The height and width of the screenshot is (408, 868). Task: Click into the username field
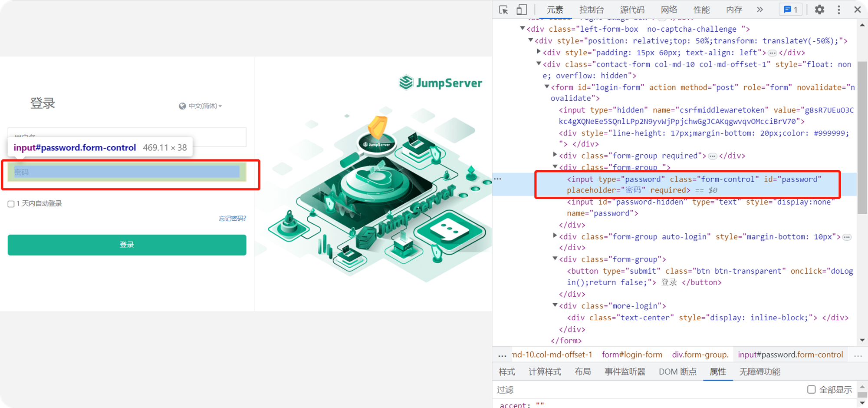127,137
